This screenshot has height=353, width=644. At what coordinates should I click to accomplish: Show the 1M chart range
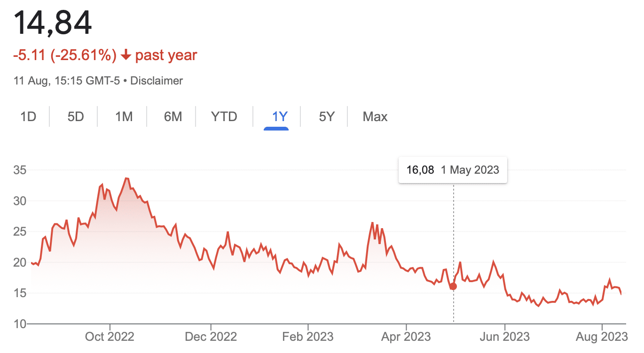(x=124, y=116)
